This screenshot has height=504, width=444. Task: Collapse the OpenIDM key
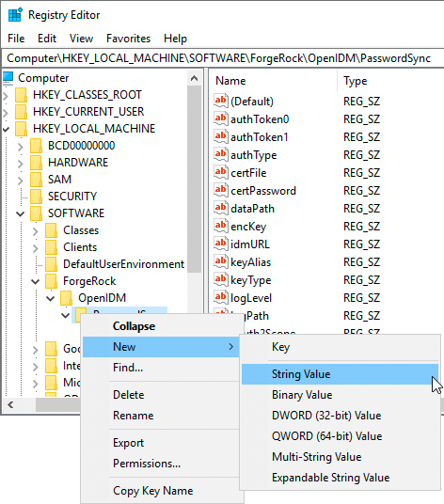pos(51,299)
